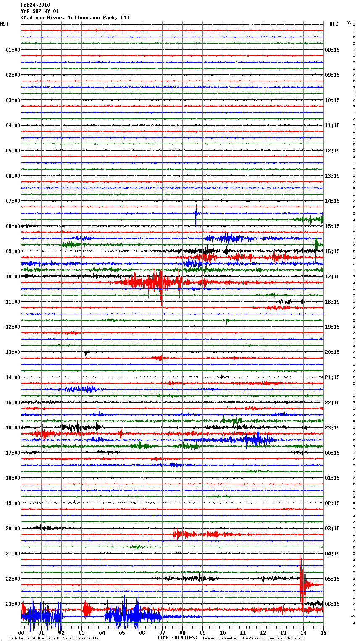The width and height of the screenshot is (357, 644).
Task: Select MST time label '11:00'
Action: point(13,302)
